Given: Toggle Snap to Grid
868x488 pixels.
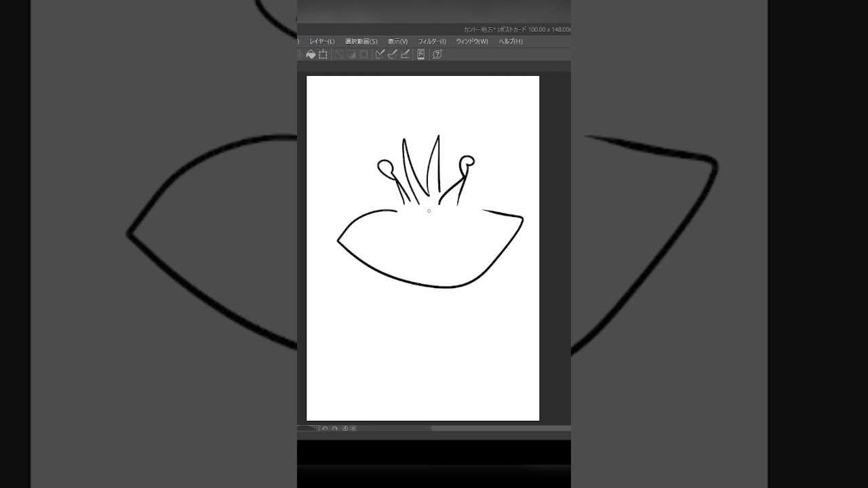Looking at the screenshot, I should point(405,54).
